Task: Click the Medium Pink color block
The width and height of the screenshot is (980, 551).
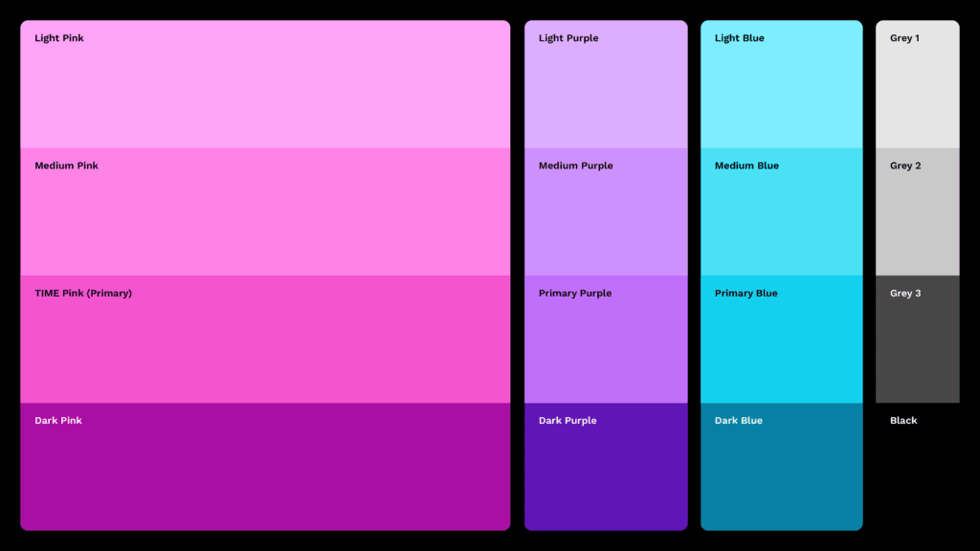Action: 265,211
